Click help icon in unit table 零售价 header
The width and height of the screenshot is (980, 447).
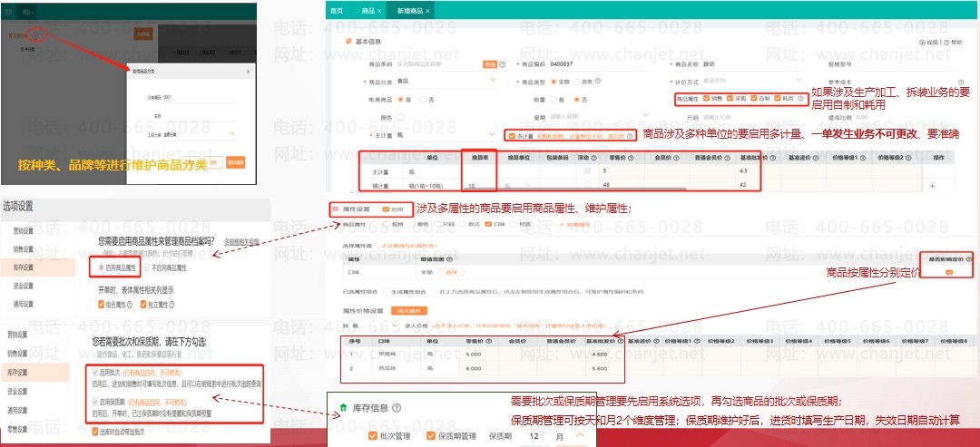tap(630, 158)
